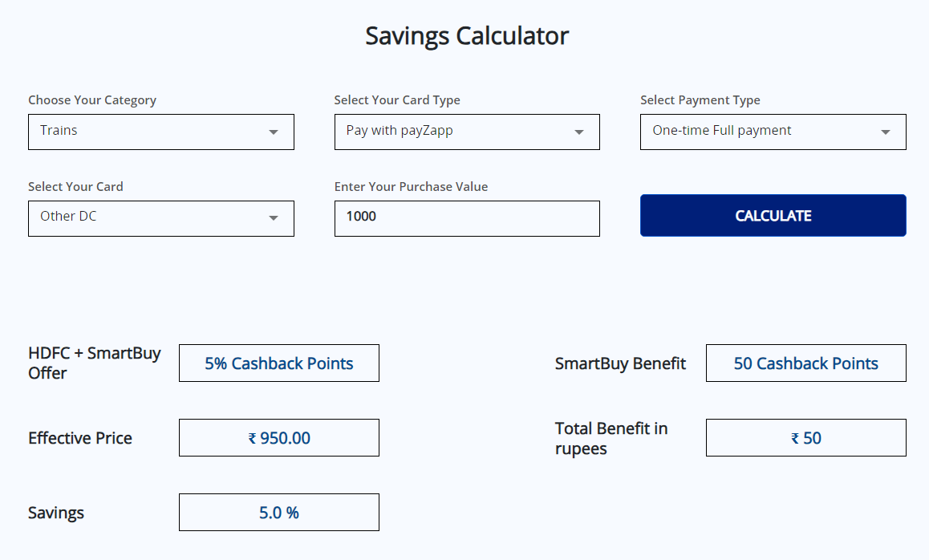
Task: Click the arrow icon in the Payment Type dropdown
Action: click(x=886, y=132)
